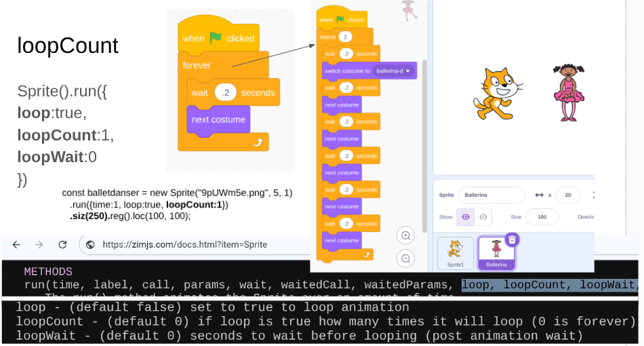The width and height of the screenshot is (644, 346).
Task: Click the Size field showing 100
Action: tap(542, 216)
